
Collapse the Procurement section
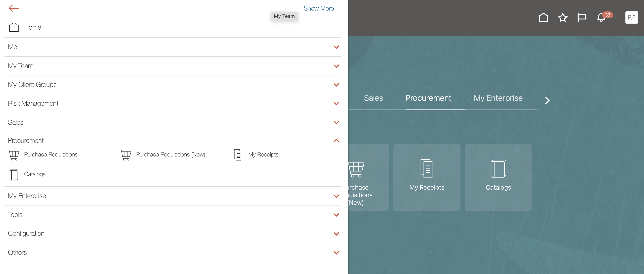(x=336, y=141)
